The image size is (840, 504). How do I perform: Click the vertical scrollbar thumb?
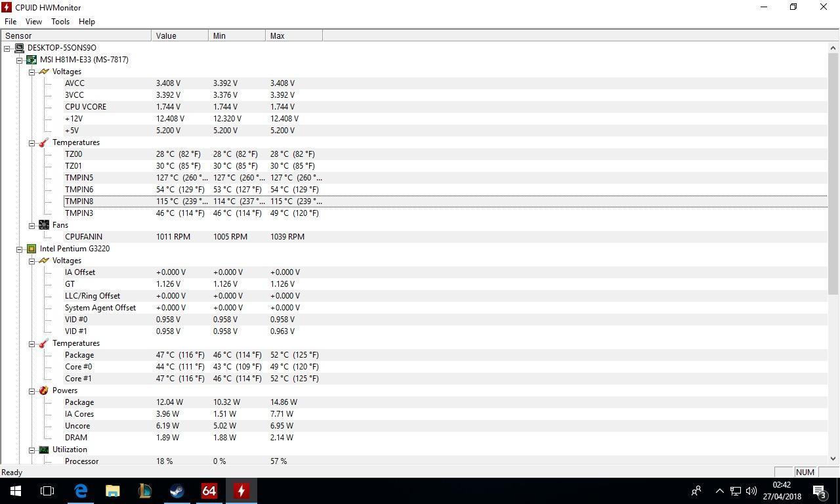click(833, 173)
